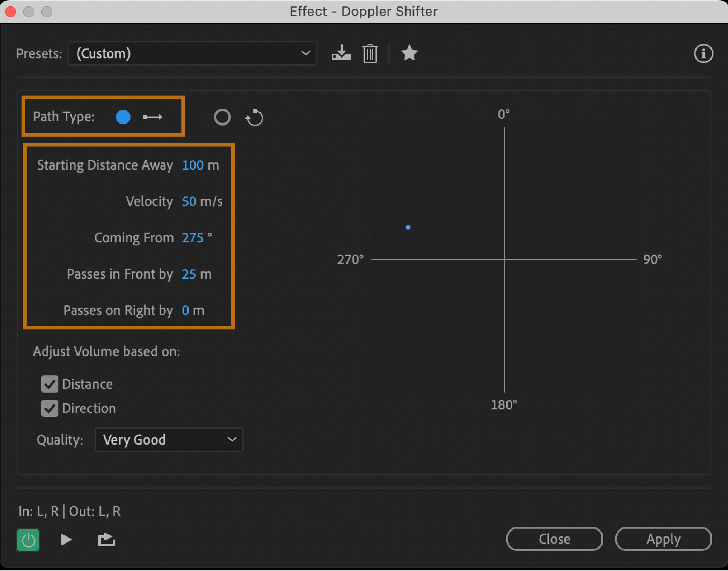Click the blue position dot in graph
Screen dimensions: 728x571
408,227
